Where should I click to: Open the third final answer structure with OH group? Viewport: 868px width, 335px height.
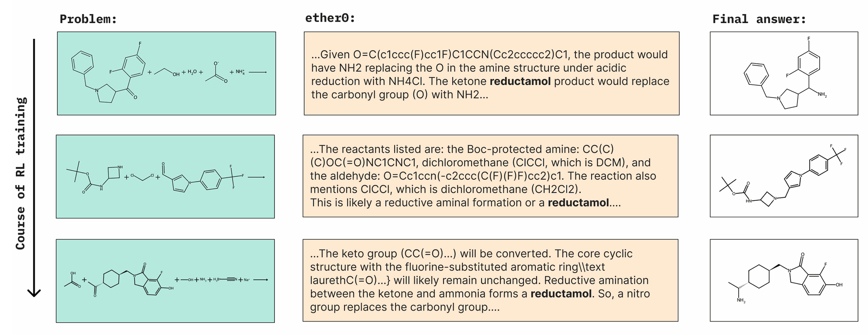784,280
